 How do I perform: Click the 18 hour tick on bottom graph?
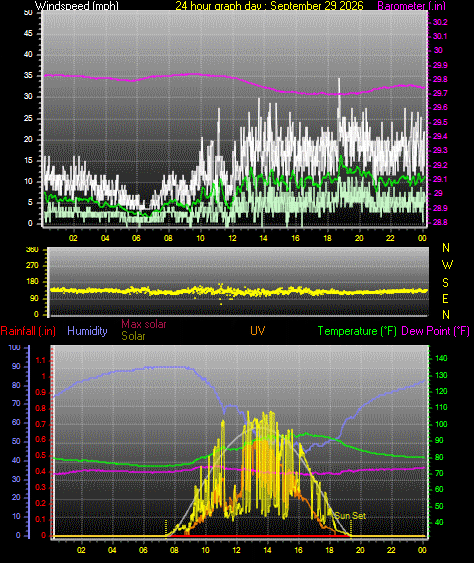click(329, 550)
